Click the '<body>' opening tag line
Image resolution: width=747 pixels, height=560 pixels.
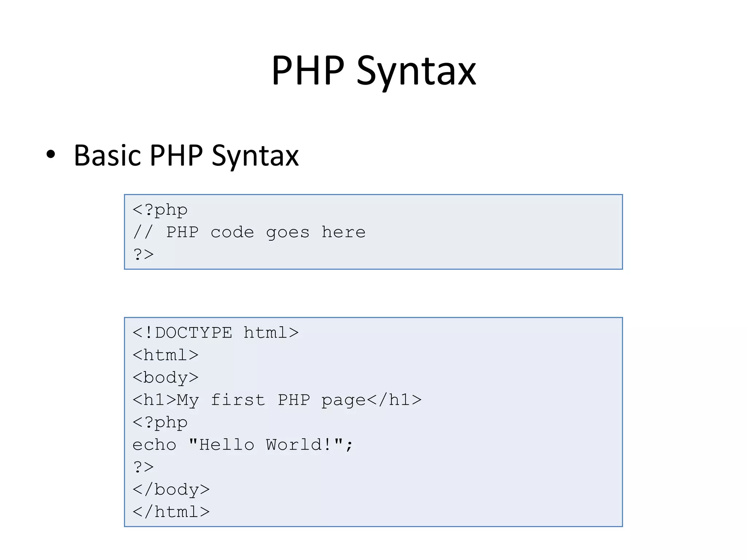(x=166, y=378)
